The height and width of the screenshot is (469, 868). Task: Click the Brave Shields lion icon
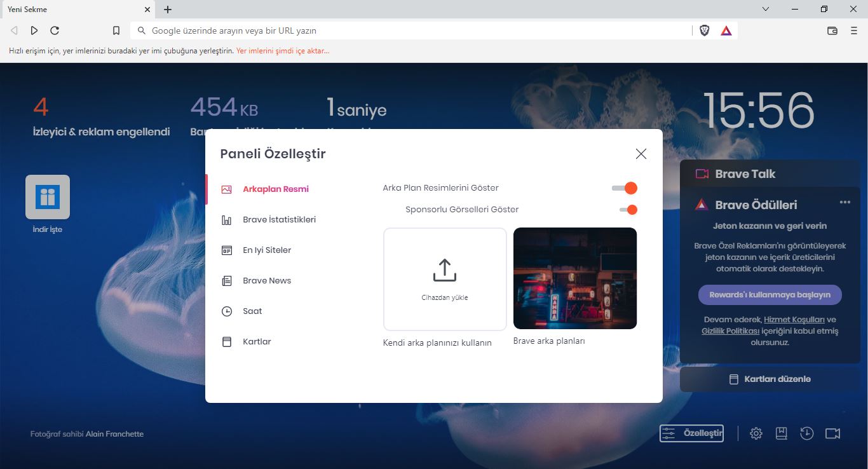click(705, 31)
